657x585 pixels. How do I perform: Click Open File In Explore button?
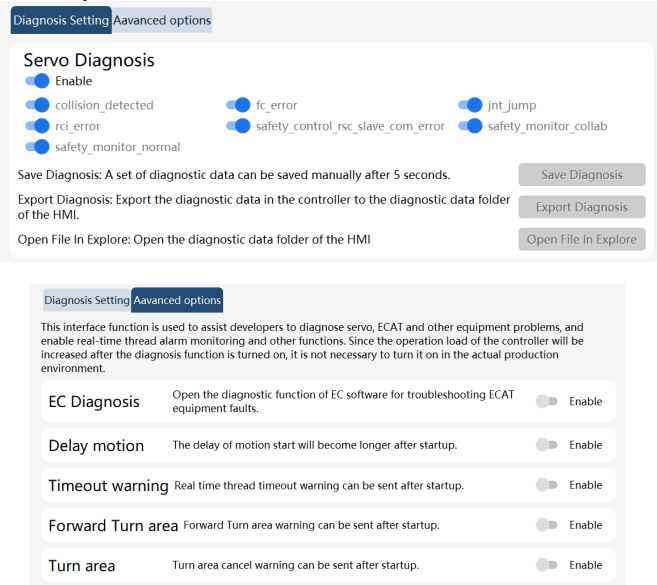tap(582, 239)
